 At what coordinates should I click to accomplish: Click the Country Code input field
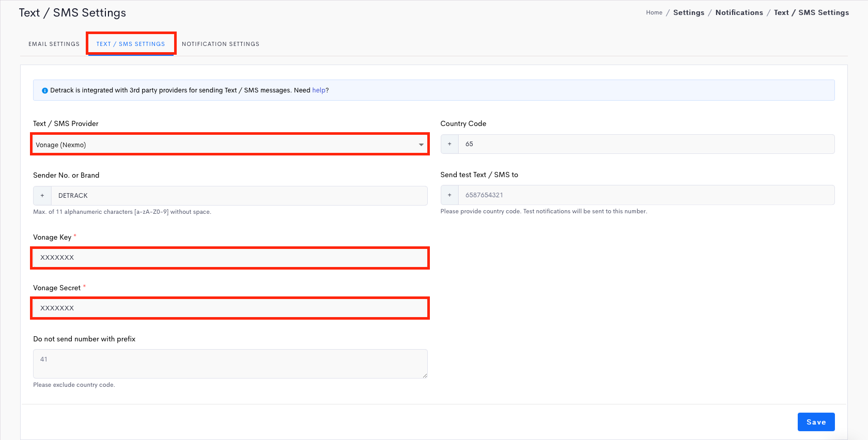646,144
